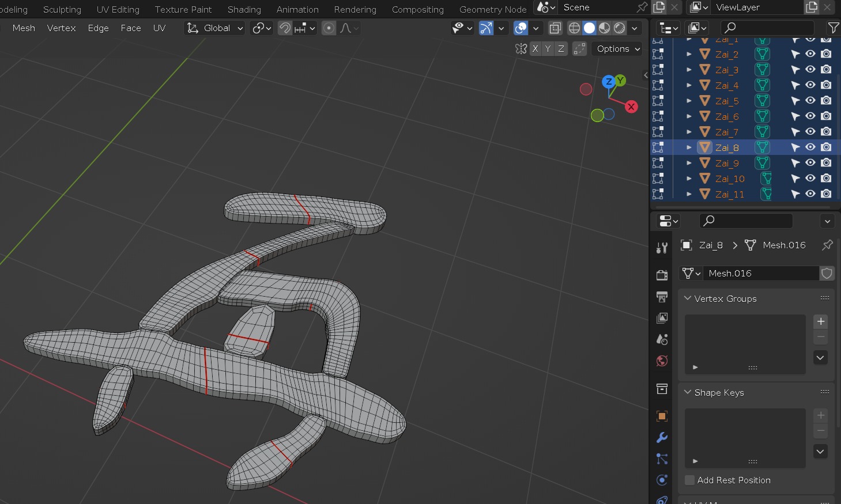
Task: Enable rendered viewport shading
Action: pos(619,28)
